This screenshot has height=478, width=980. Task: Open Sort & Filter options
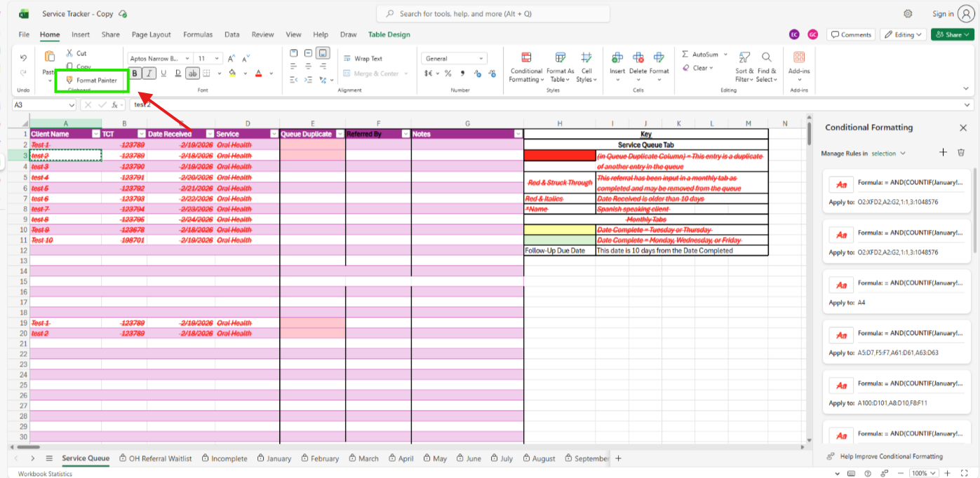click(744, 67)
